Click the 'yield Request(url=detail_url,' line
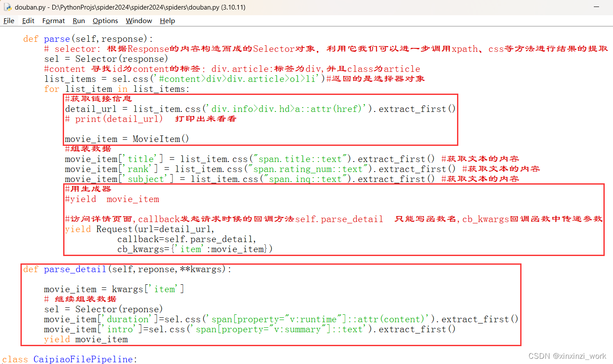The width and height of the screenshot is (613, 364). (140, 229)
